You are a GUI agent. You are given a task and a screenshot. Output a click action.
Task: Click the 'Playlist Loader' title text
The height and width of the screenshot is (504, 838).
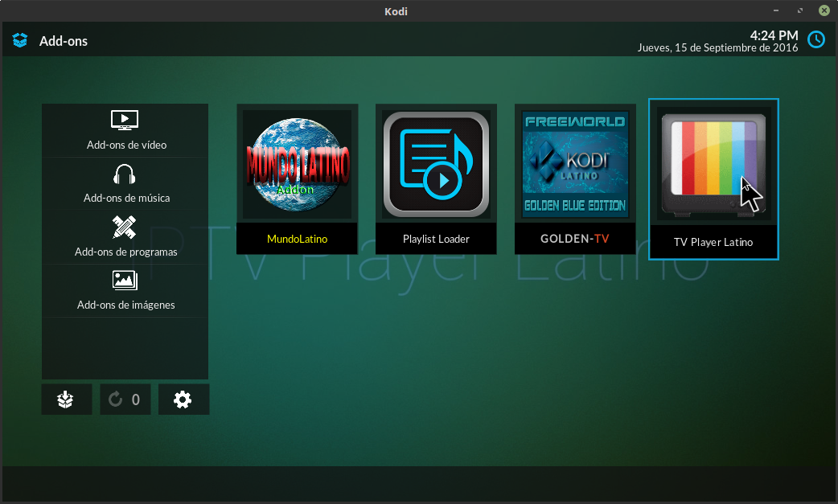436,240
